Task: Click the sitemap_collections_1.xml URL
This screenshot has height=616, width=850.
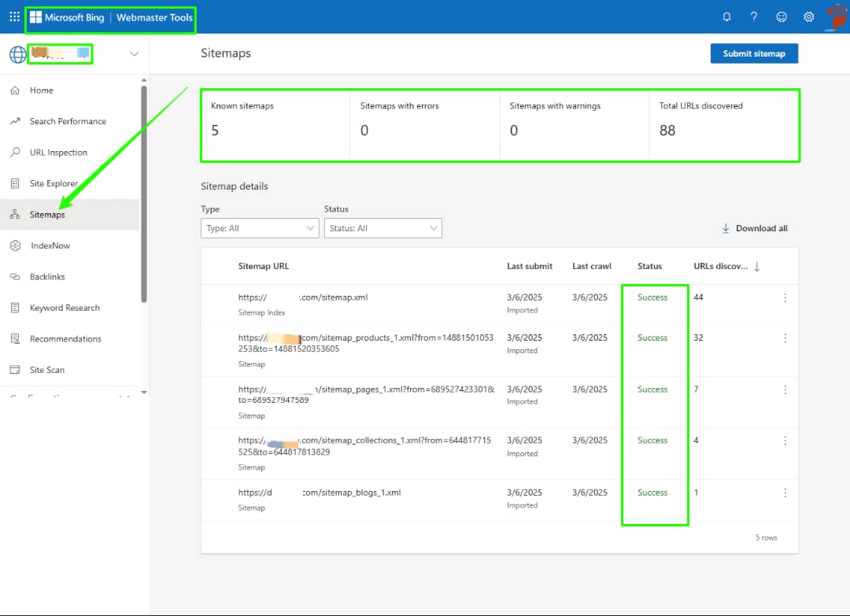Action: (x=365, y=446)
